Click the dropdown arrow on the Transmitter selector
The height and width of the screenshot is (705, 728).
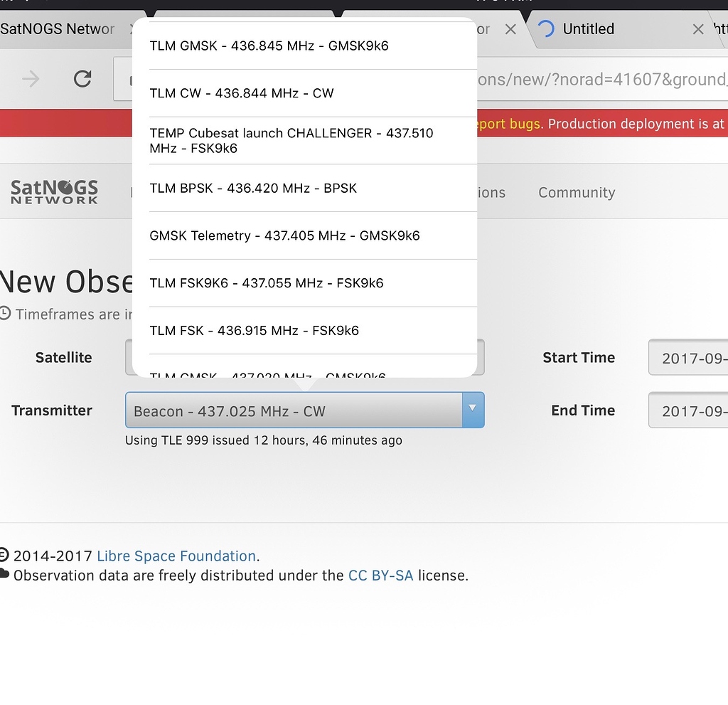(471, 410)
